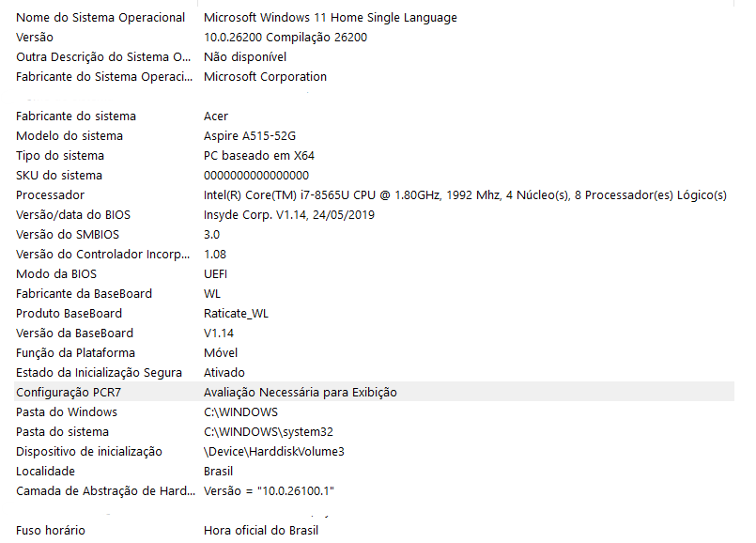Click the 'UEFI' value

[x=215, y=274]
